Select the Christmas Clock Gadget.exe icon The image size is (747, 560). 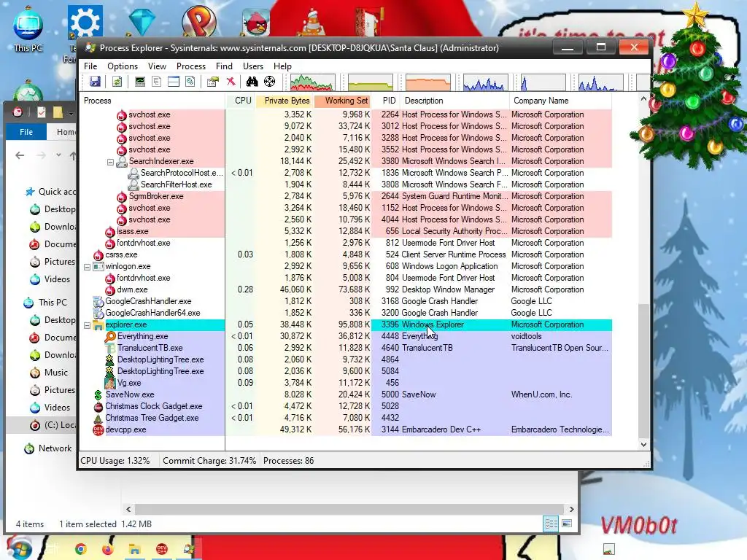point(98,406)
